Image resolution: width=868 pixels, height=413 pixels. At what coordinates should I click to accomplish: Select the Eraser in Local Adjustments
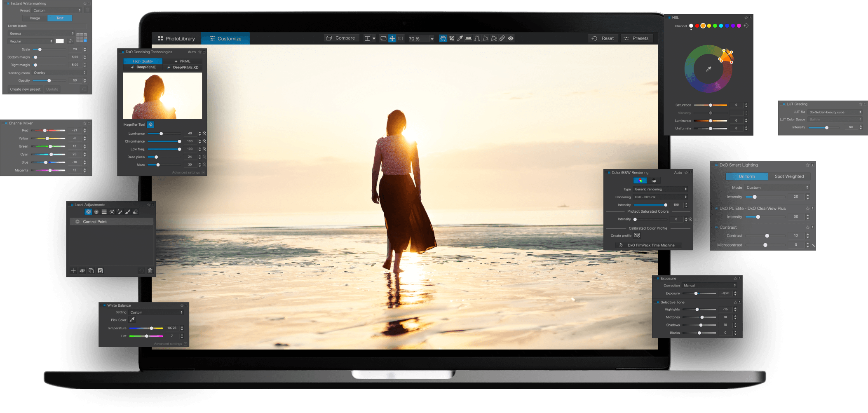click(x=135, y=212)
